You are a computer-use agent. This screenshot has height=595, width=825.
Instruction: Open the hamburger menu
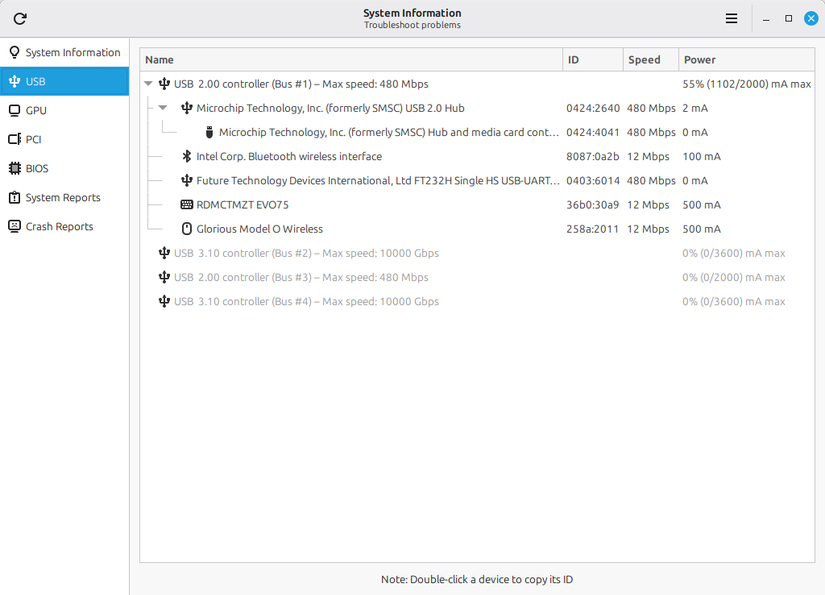coord(731,18)
